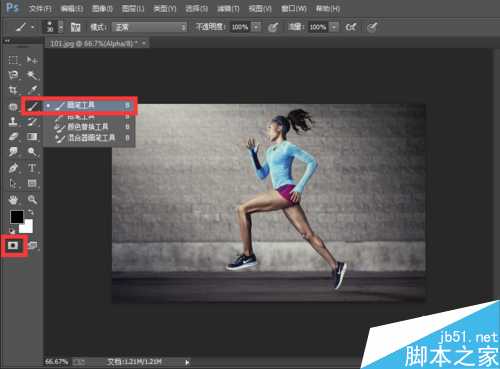Open the Window menu

click(294, 8)
